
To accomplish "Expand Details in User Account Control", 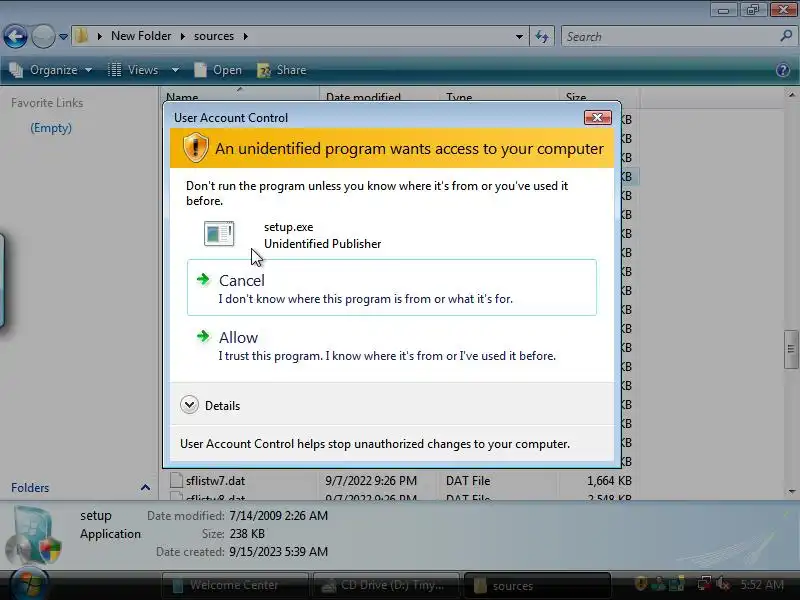I will [x=210, y=406].
